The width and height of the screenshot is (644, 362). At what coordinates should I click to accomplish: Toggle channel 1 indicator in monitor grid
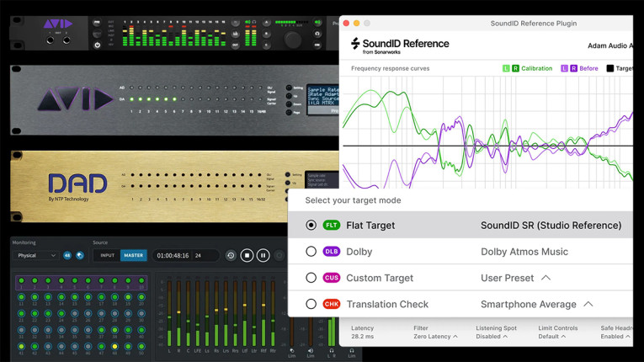(21, 280)
